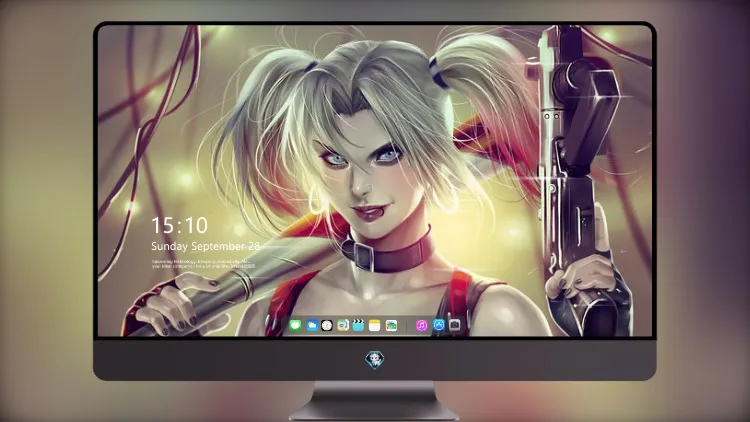The width and height of the screenshot is (750, 422).
Task: Open the Photos gallery icon in dock
Action: click(x=391, y=325)
